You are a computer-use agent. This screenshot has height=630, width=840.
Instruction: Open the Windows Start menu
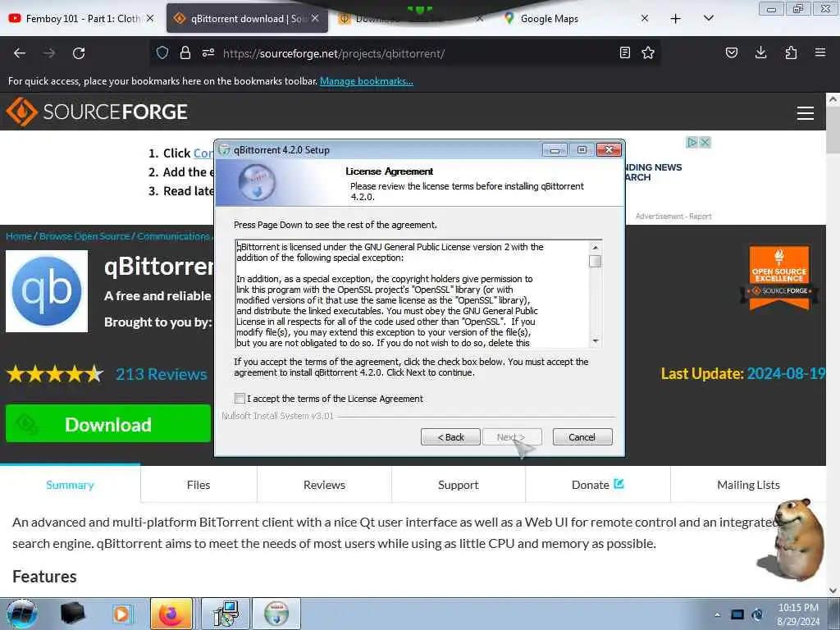pyautogui.click(x=22, y=614)
